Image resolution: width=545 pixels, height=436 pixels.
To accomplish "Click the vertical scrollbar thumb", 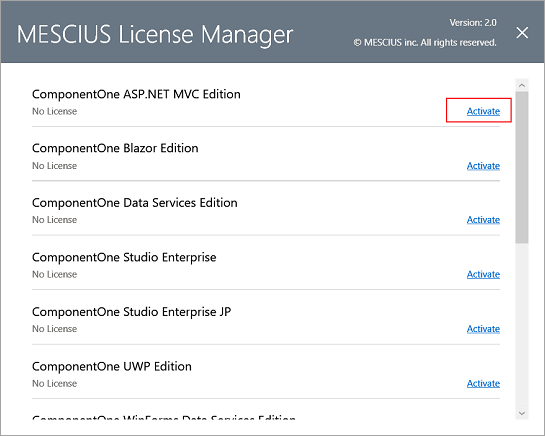I will pyautogui.click(x=522, y=167).
